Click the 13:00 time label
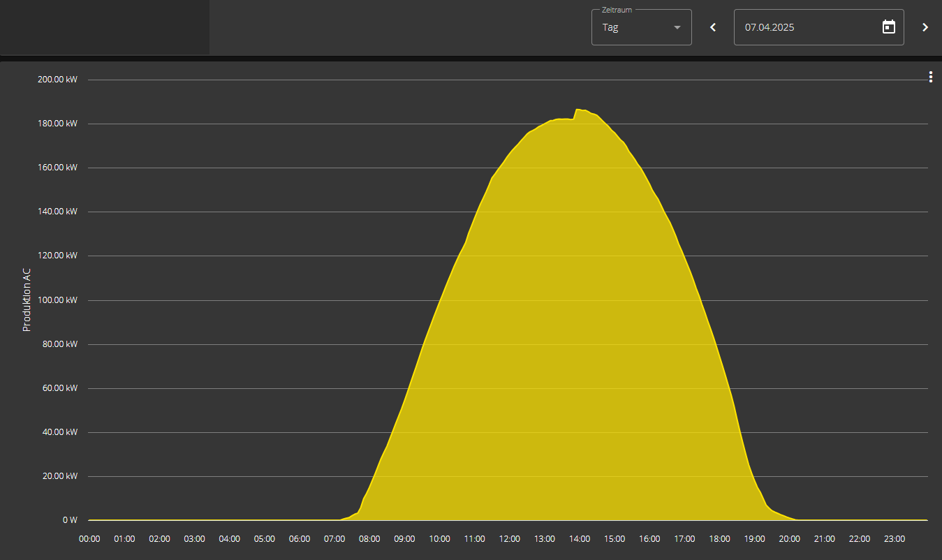This screenshot has width=942, height=560. point(544,539)
